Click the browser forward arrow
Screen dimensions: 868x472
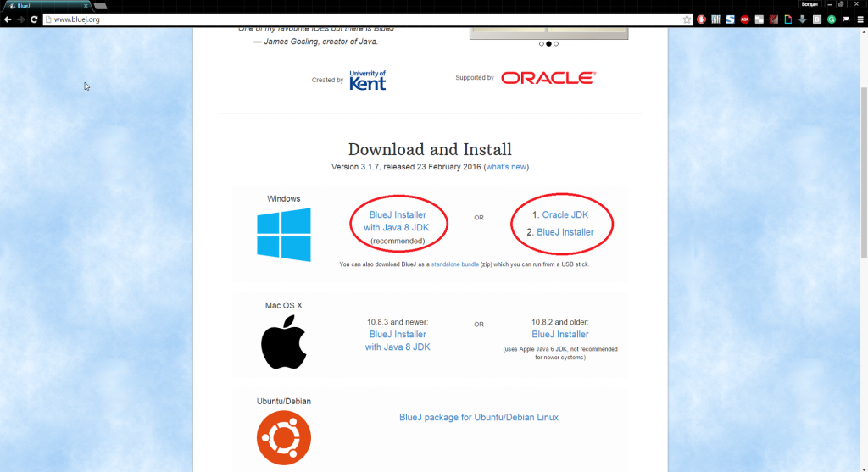coord(21,19)
